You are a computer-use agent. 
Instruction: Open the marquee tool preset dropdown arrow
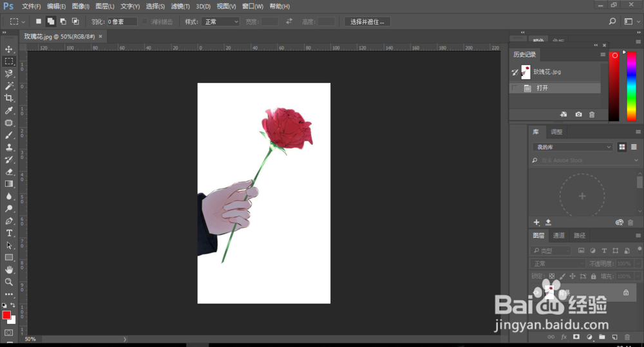pyautogui.click(x=23, y=22)
